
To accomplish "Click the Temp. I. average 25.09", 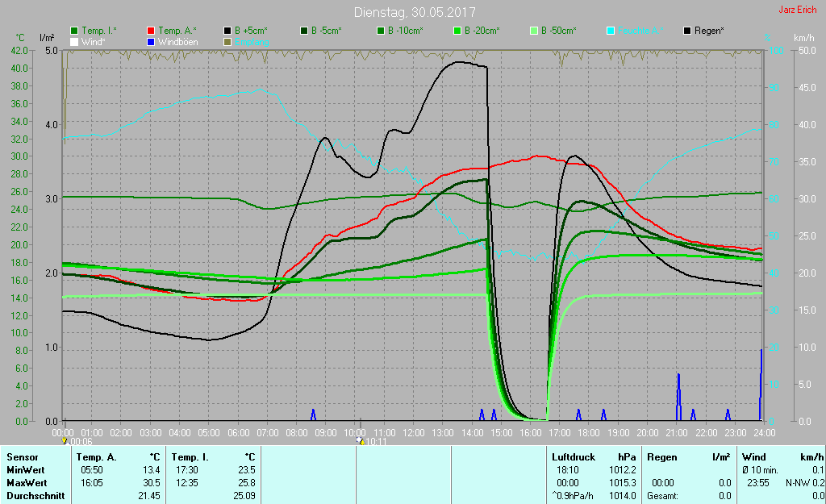I will [244, 496].
